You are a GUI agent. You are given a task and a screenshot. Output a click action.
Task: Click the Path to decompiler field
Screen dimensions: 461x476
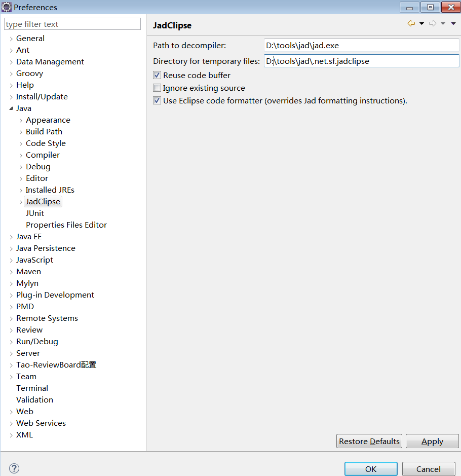pyautogui.click(x=361, y=45)
